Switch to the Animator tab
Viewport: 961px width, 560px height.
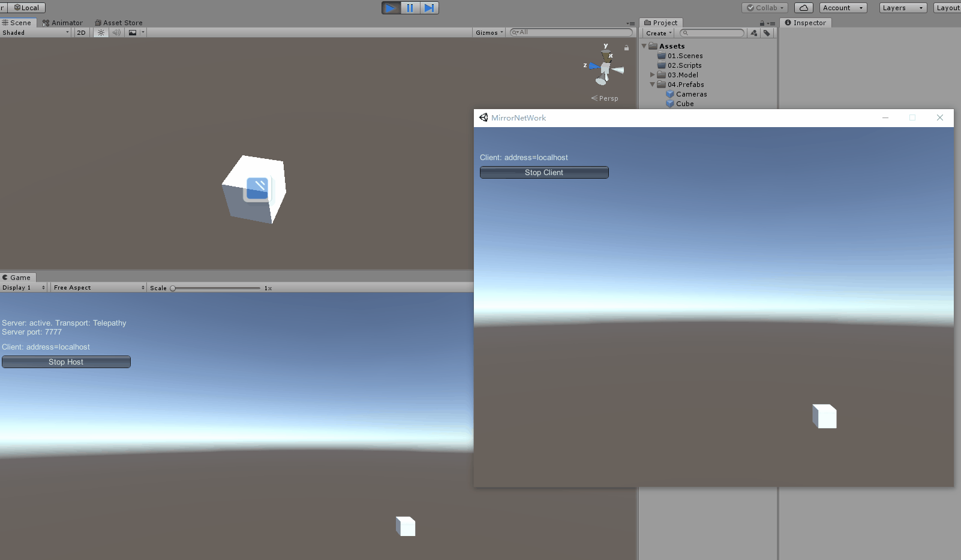(63, 23)
